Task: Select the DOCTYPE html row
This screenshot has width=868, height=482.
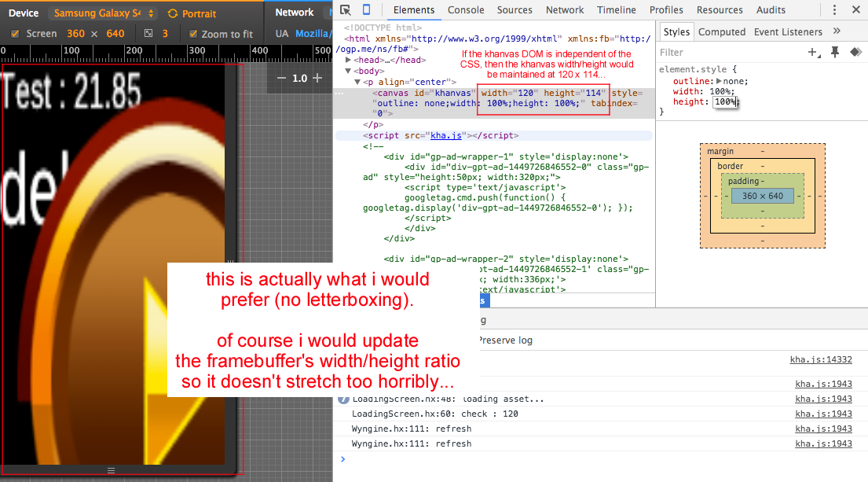Action: (x=383, y=28)
